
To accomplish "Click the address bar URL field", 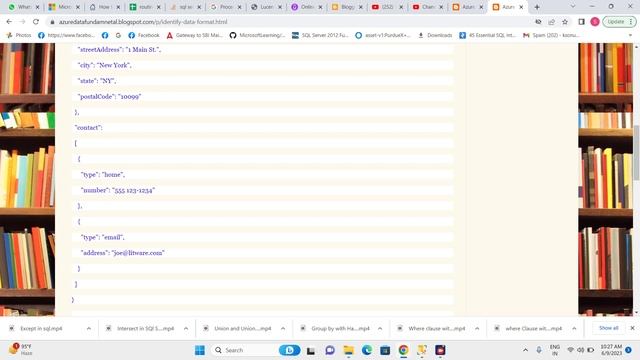I will pyautogui.click(x=286, y=22).
